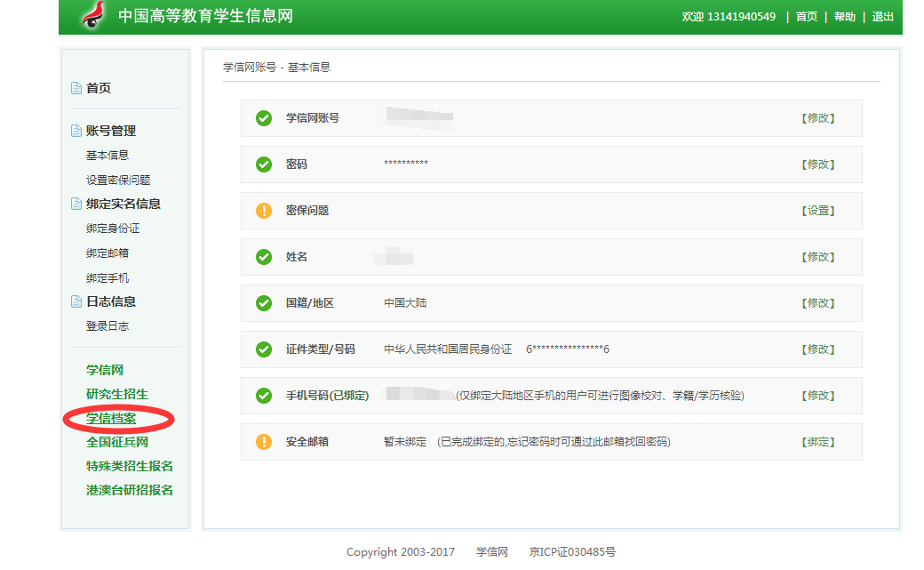924x570 pixels.
Task: Click the 密保问题 row label
Action: click(307, 211)
